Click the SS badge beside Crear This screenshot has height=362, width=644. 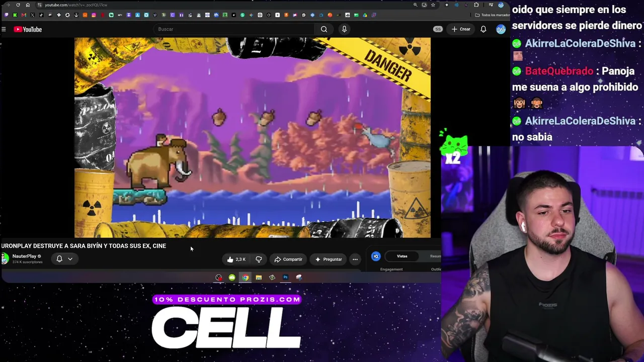point(438,29)
